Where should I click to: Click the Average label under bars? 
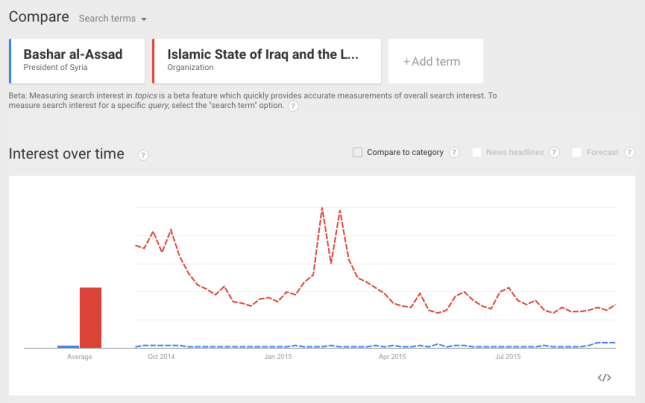point(79,357)
